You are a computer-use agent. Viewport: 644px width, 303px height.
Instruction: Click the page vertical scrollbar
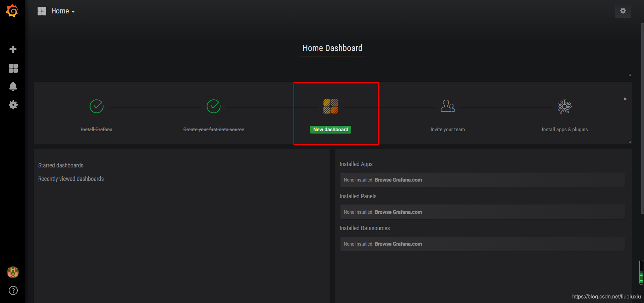[642, 118]
